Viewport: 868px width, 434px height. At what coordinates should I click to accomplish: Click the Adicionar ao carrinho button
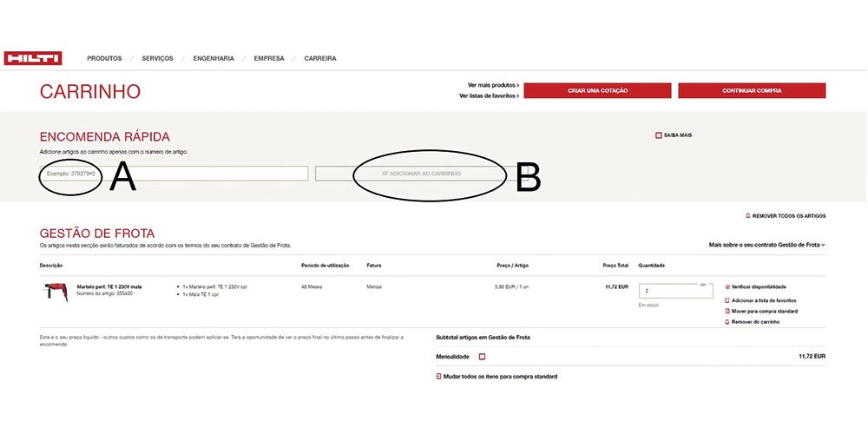pos(421,174)
